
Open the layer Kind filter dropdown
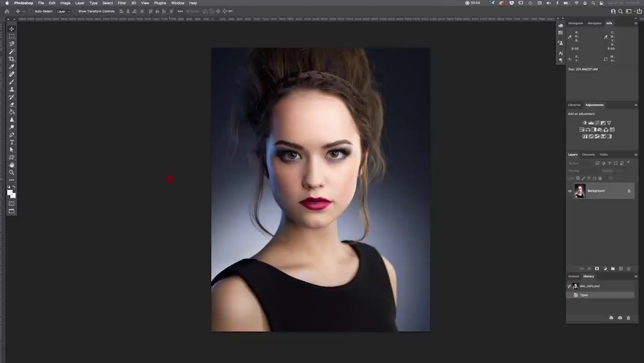(x=581, y=163)
